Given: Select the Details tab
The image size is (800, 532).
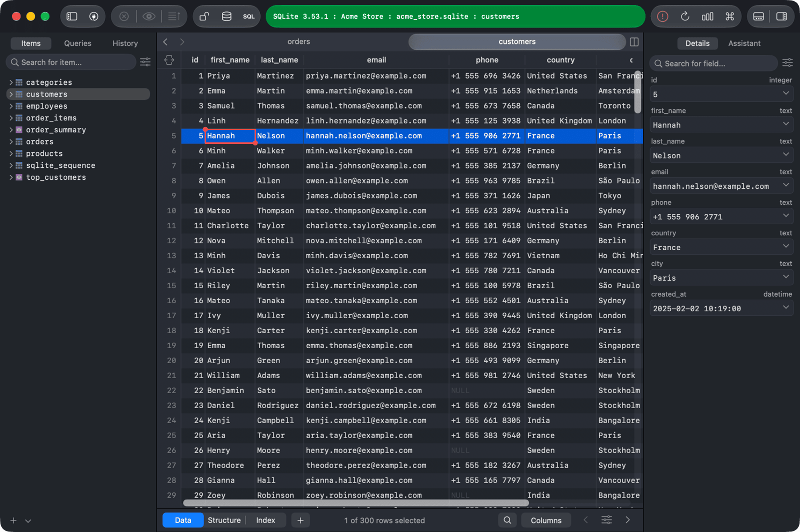Looking at the screenshot, I should click(x=697, y=43).
